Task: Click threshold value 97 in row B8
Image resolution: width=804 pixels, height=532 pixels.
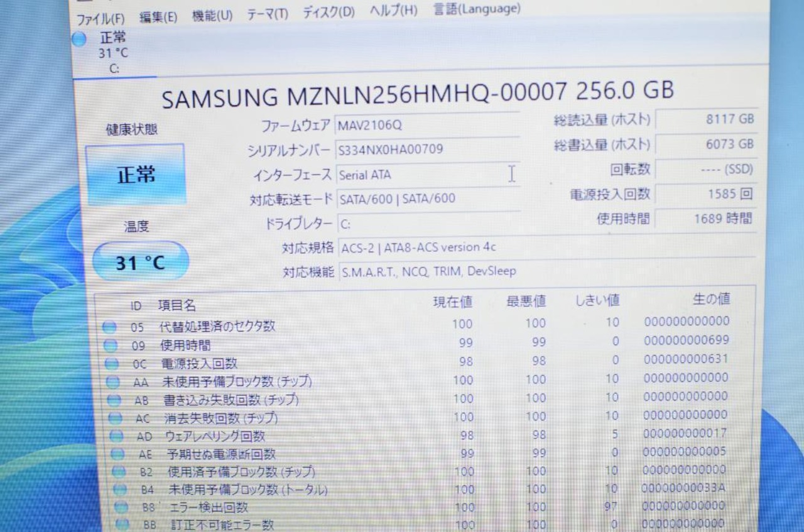Action: coord(611,506)
